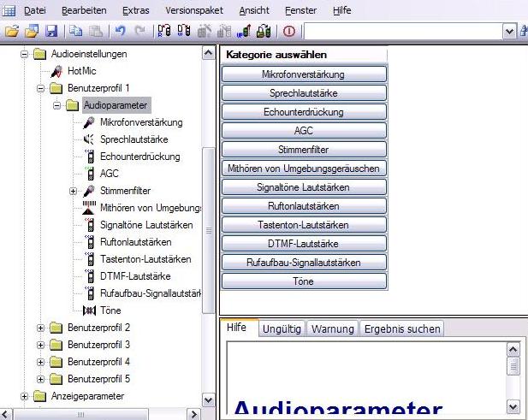
Task: Collapse the Audioeinstellungen folder
Action: (x=25, y=54)
